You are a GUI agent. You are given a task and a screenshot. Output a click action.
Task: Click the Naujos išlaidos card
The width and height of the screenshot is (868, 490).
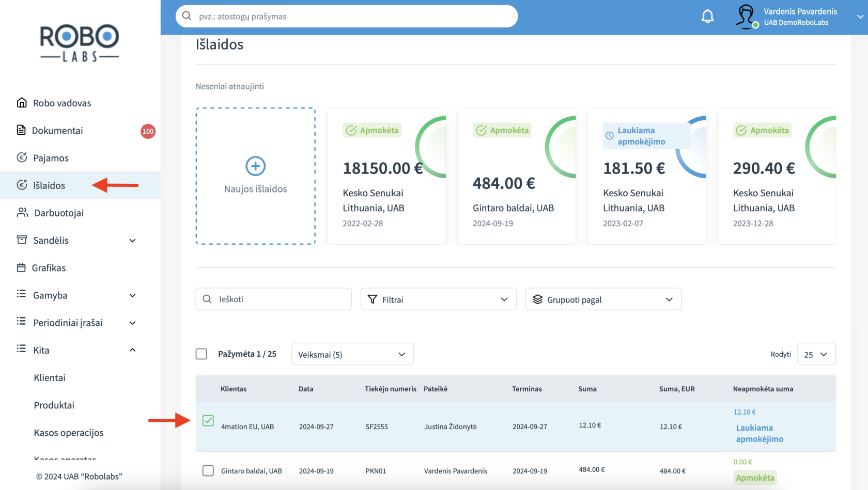coord(255,176)
